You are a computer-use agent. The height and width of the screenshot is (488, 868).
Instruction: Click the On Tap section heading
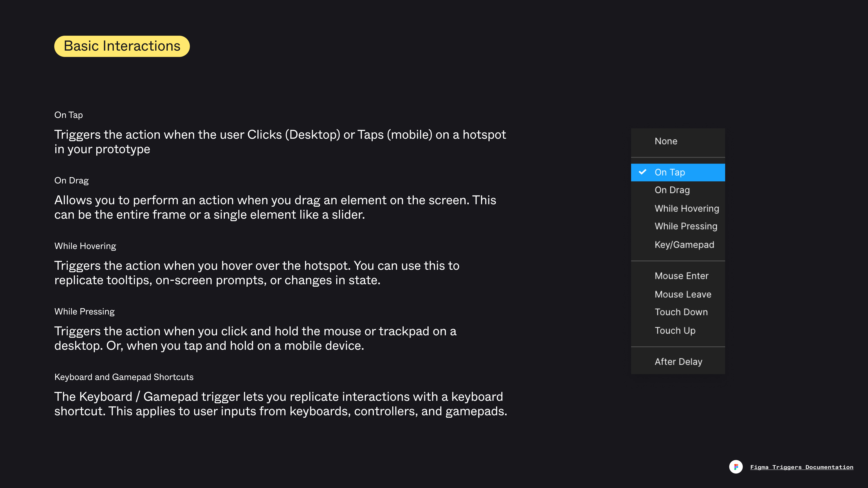[x=68, y=115]
